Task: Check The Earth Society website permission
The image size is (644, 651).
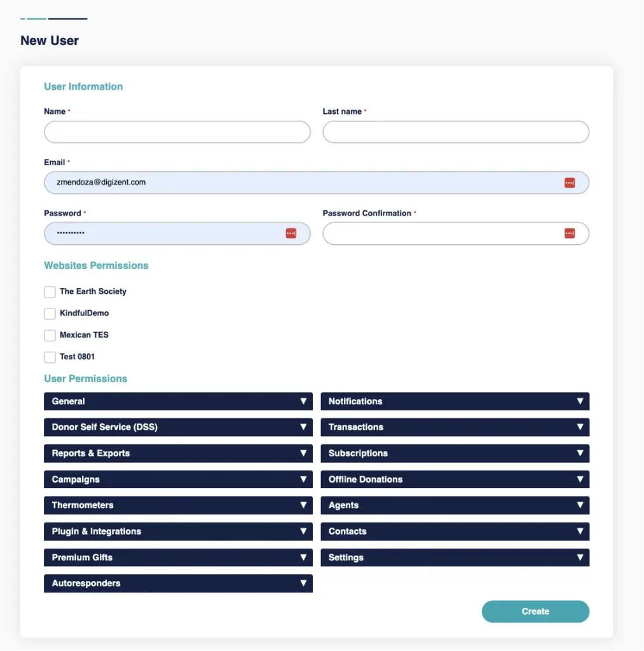Action: tap(50, 292)
